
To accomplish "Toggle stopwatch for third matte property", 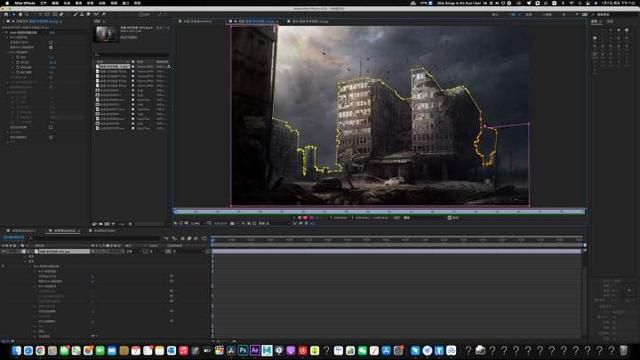I will point(18,67).
